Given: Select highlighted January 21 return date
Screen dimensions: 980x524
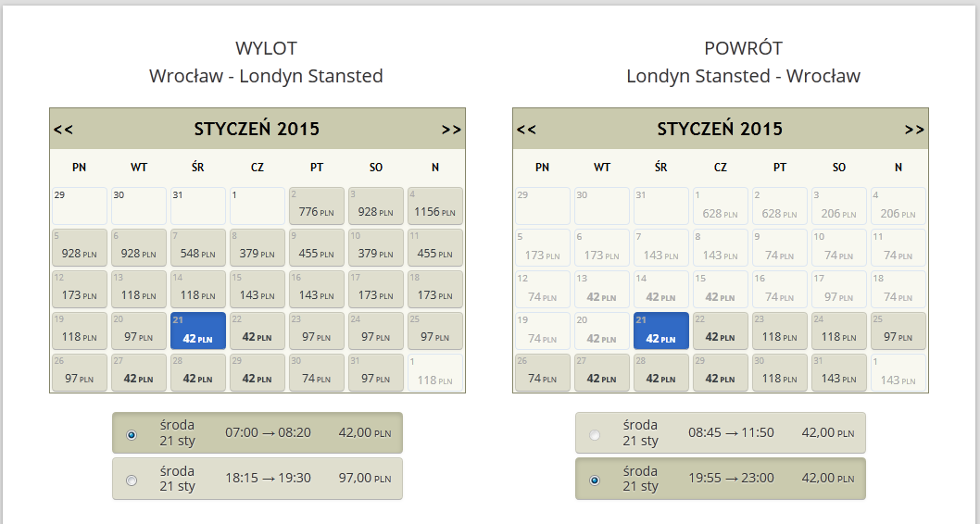Looking at the screenshot, I should point(660,331).
